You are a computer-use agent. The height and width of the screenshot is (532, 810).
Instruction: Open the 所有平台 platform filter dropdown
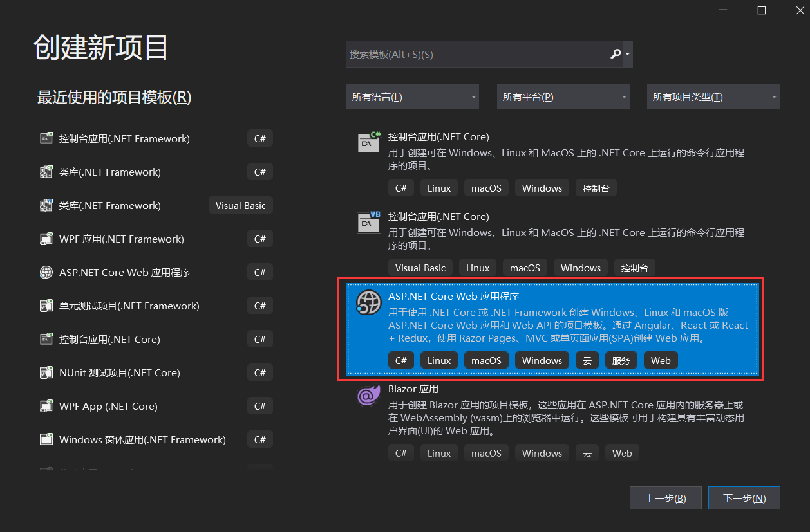563,97
